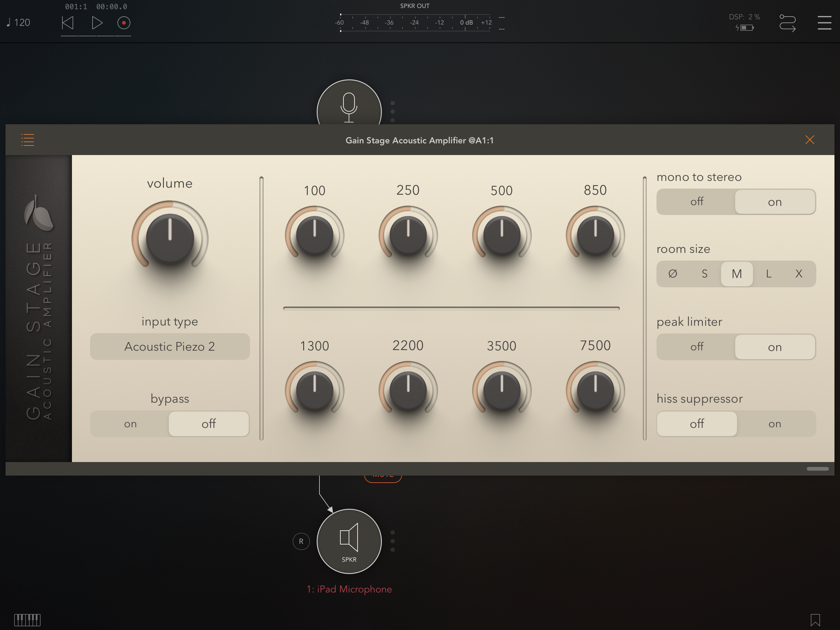This screenshot has height=630, width=840.
Task: Select room size L
Action: point(769,273)
